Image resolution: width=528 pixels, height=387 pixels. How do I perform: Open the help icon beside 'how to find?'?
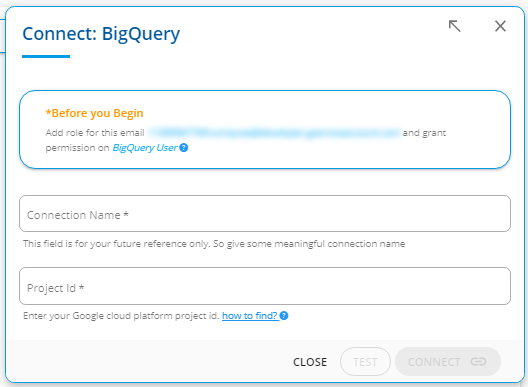[284, 316]
